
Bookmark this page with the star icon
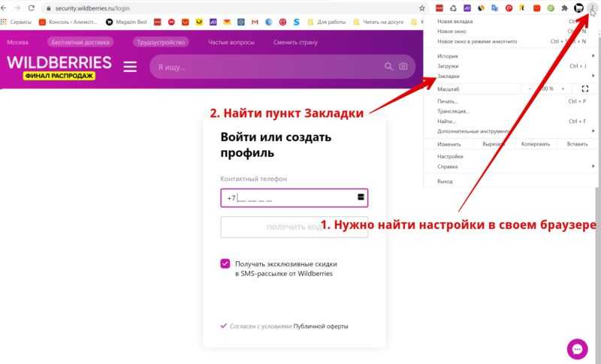tap(422, 8)
